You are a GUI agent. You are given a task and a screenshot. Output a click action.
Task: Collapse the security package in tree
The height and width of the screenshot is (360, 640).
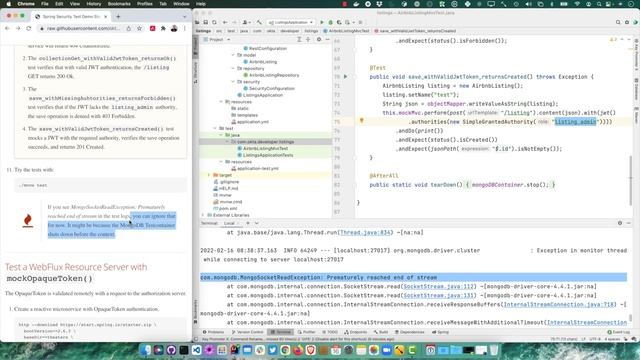point(233,82)
